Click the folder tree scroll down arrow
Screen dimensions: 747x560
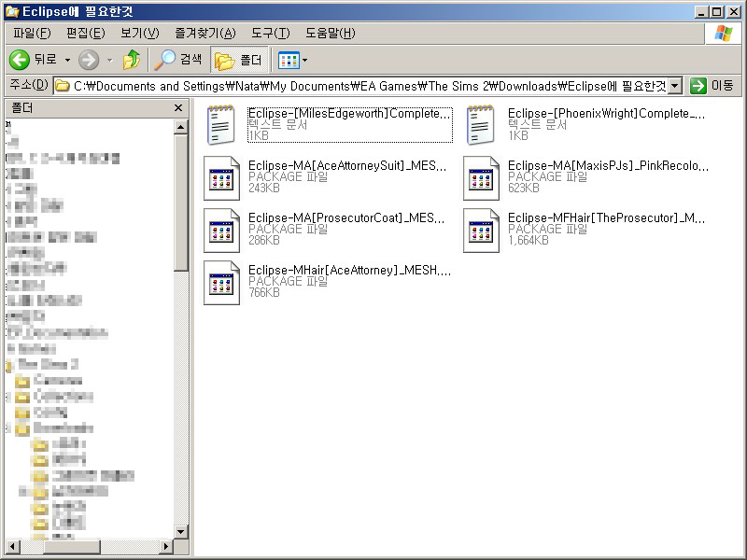pos(181,531)
